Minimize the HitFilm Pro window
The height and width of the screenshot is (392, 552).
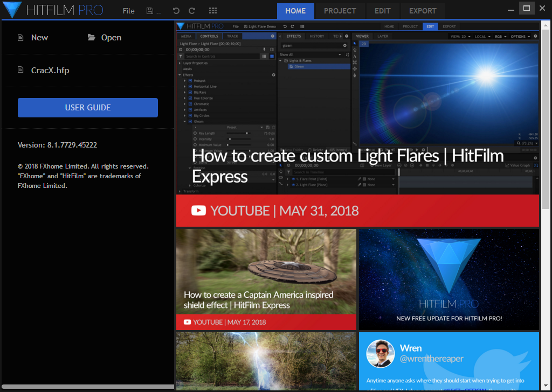point(511,9)
